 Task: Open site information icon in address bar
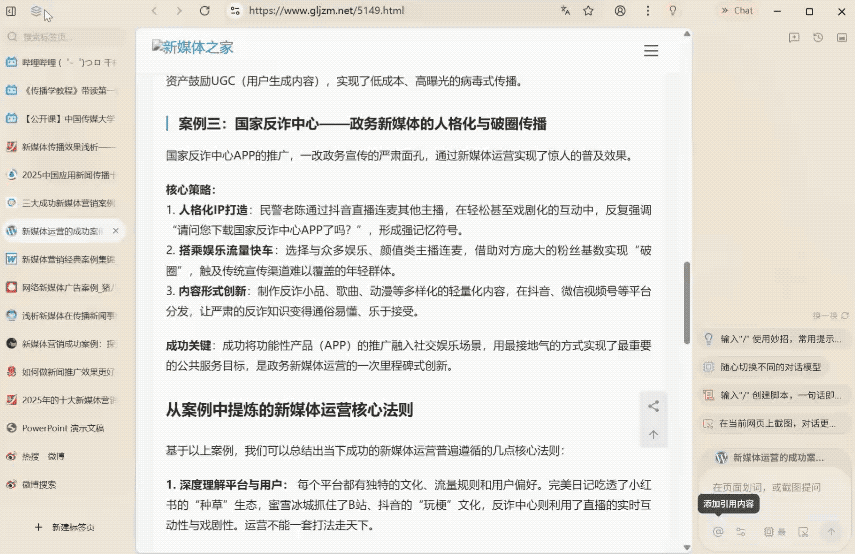[x=235, y=11]
